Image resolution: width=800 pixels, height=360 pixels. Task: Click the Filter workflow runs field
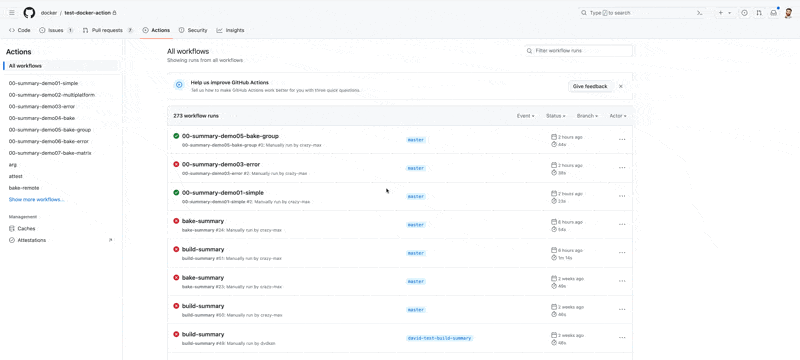579,50
